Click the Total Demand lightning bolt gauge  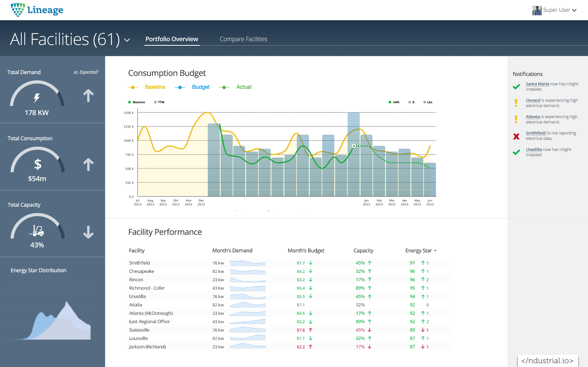pyautogui.click(x=37, y=98)
